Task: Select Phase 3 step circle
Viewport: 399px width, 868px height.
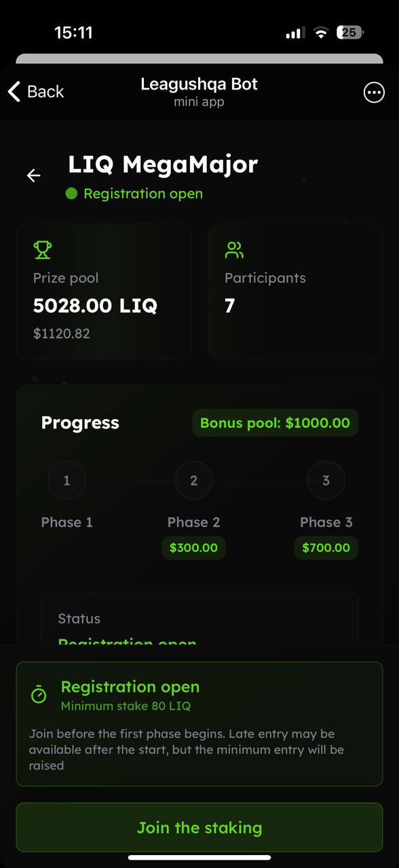Action: click(x=326, y=481)
